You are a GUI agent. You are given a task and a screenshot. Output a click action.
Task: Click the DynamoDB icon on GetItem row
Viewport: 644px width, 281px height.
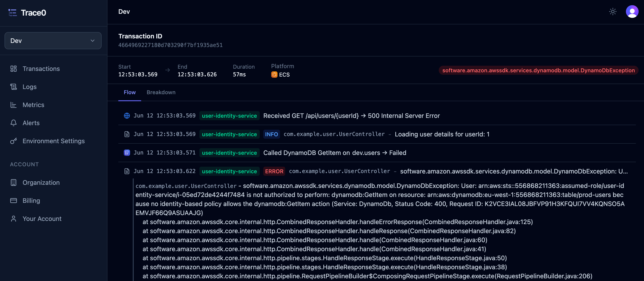(x=127, y=153)
